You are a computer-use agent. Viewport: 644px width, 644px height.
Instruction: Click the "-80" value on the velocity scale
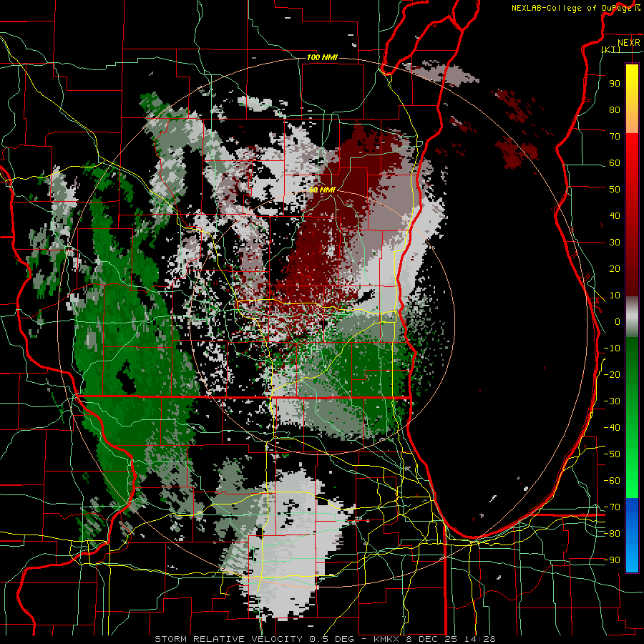[612, 534]
